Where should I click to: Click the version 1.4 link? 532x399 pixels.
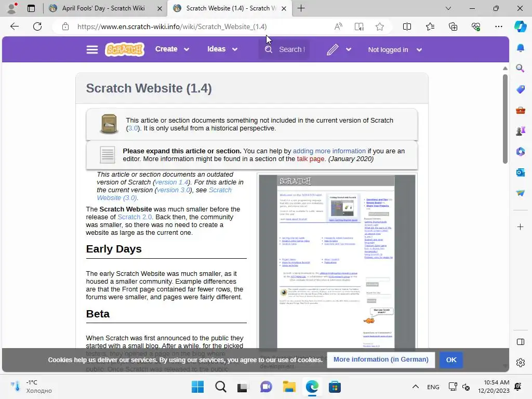pyautogui.click(x=171, y=182)
